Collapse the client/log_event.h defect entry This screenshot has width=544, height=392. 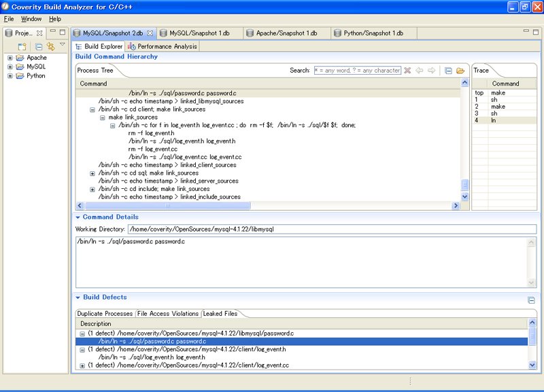(82, 350)
